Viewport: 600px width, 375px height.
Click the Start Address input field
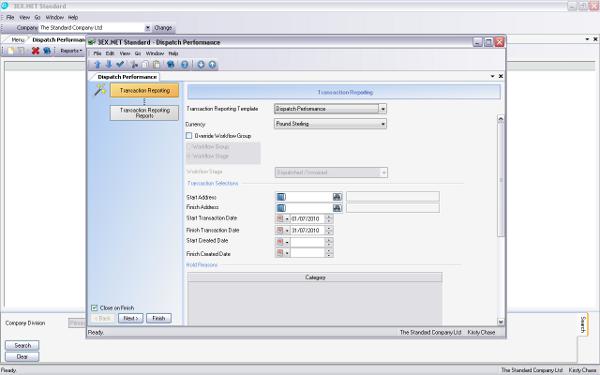click(309, 197)
